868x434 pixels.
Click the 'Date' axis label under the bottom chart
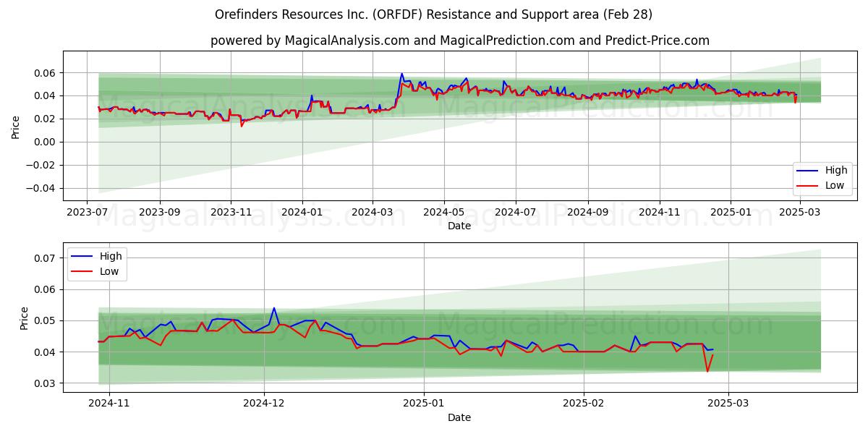(x=459, y=417)
